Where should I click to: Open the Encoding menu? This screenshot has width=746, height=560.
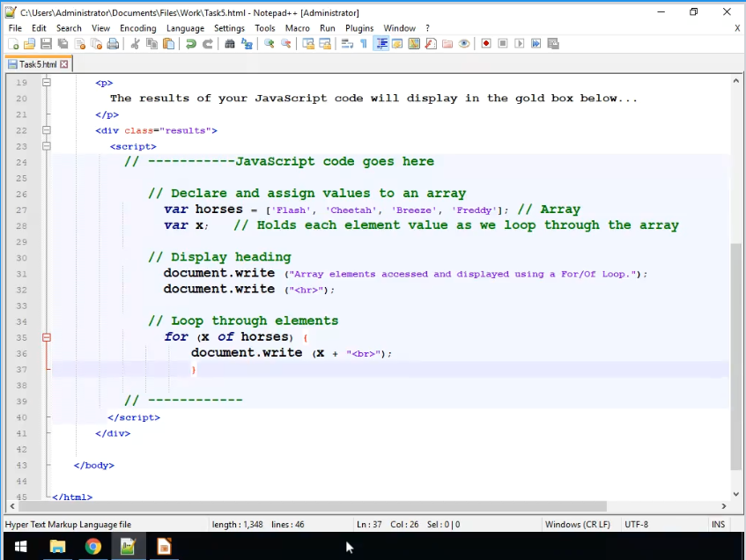[x=138, y=28]
